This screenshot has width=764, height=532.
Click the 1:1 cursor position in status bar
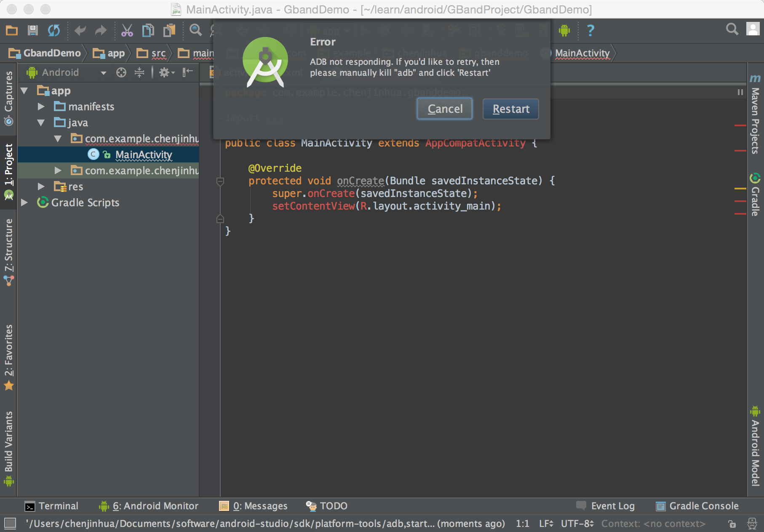[522, 524]
